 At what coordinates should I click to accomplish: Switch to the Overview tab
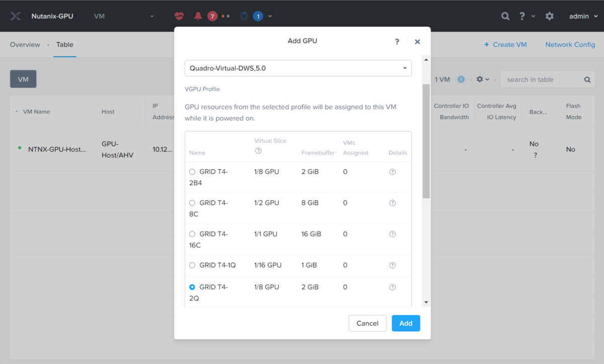pos(25,44)
